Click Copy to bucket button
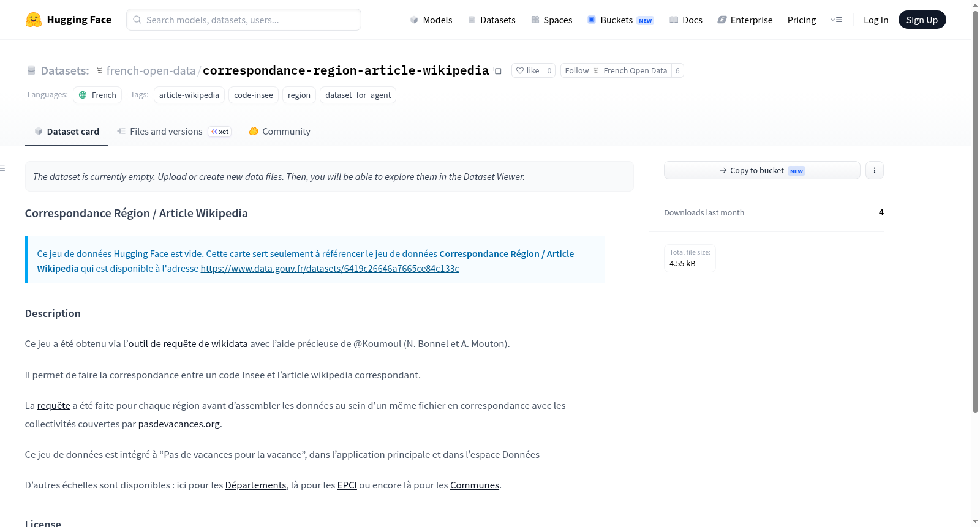Viewport: 980px width, 527px height. point(762,170)
